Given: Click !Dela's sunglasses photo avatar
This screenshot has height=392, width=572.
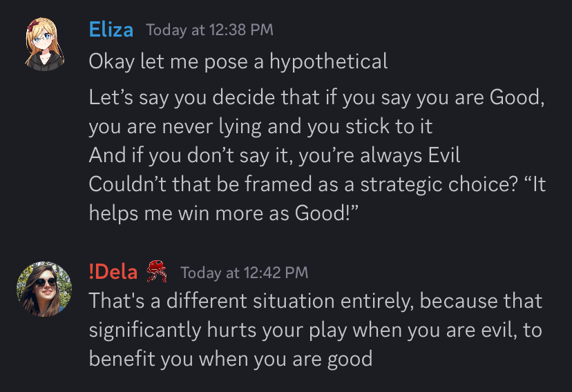Looking at the screenshot, I should point(44,289).
